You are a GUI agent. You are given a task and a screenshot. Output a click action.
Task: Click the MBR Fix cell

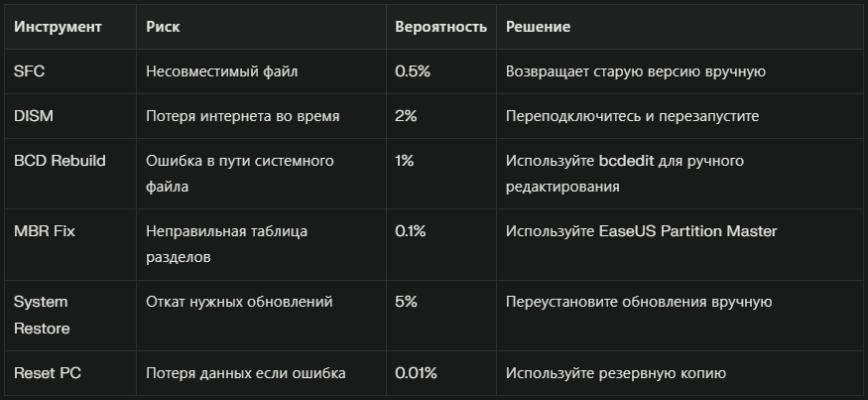click(x=46, y=231)
